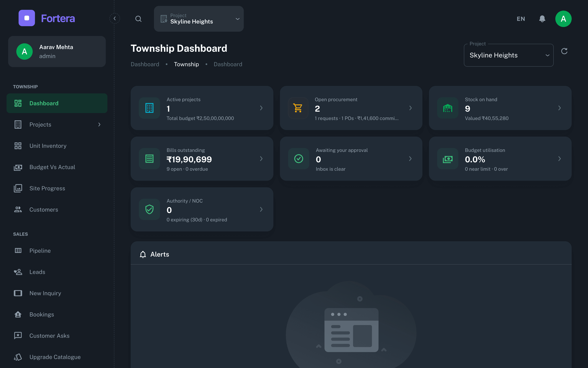
Task: Open Budget Vs Actual menu item
Action: (x=57, y=167)
